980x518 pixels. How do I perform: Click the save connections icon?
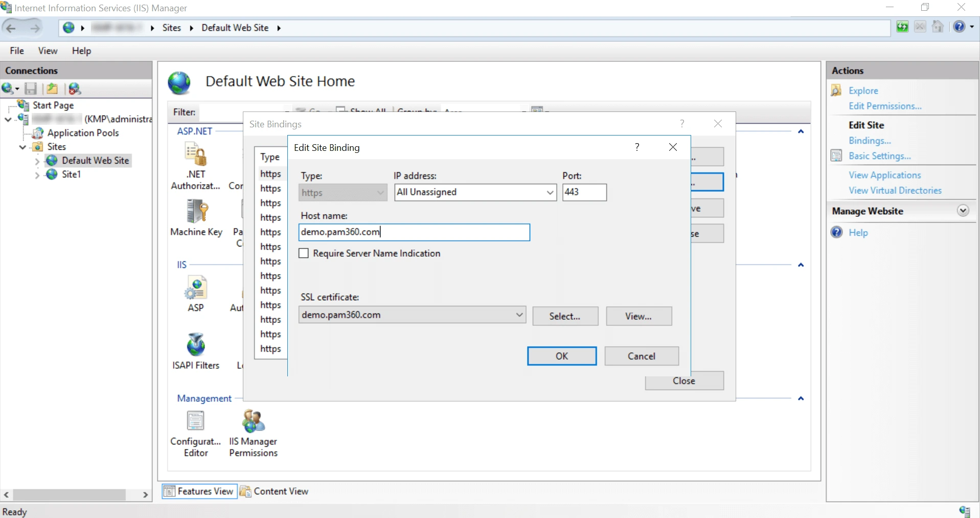31,88
